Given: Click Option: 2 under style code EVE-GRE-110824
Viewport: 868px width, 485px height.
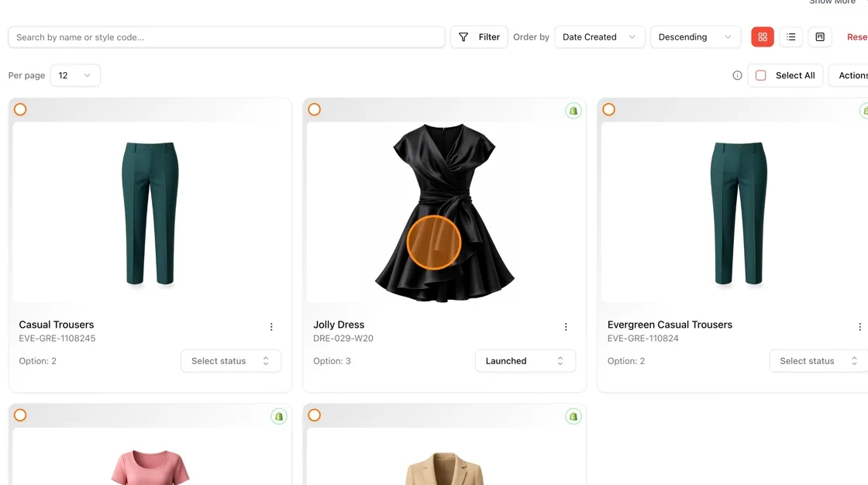Looking at the screenshot, I should [x=626, y=361].
